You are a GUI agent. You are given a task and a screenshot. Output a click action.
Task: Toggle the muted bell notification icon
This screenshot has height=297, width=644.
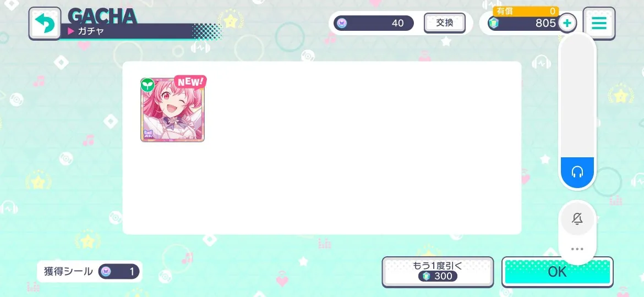pos(577,219)
